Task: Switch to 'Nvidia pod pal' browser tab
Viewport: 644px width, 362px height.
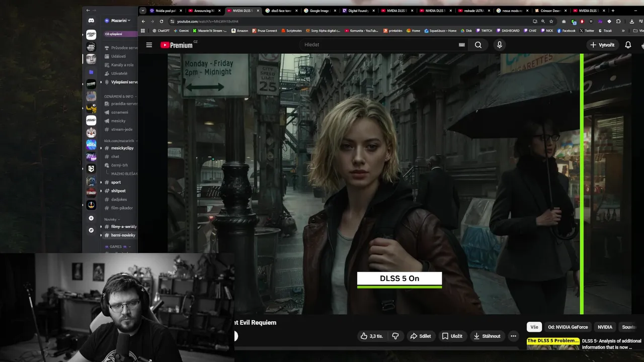Action: coord(166,11)
